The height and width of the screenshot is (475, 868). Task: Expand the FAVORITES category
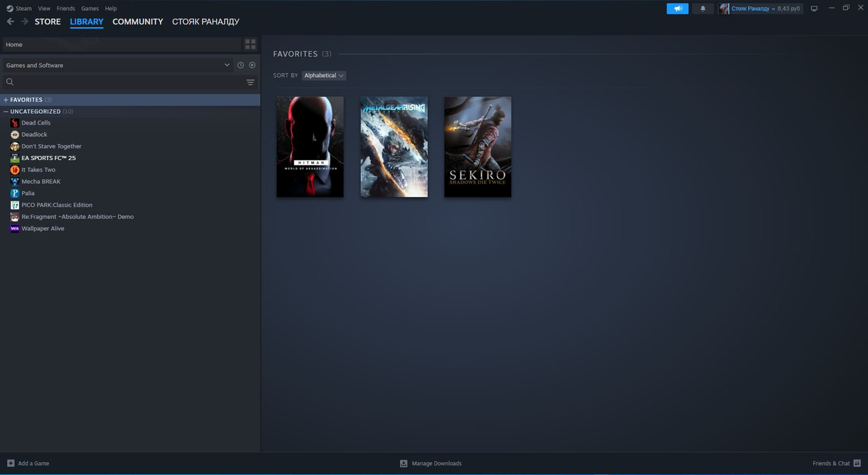[5, 100]
